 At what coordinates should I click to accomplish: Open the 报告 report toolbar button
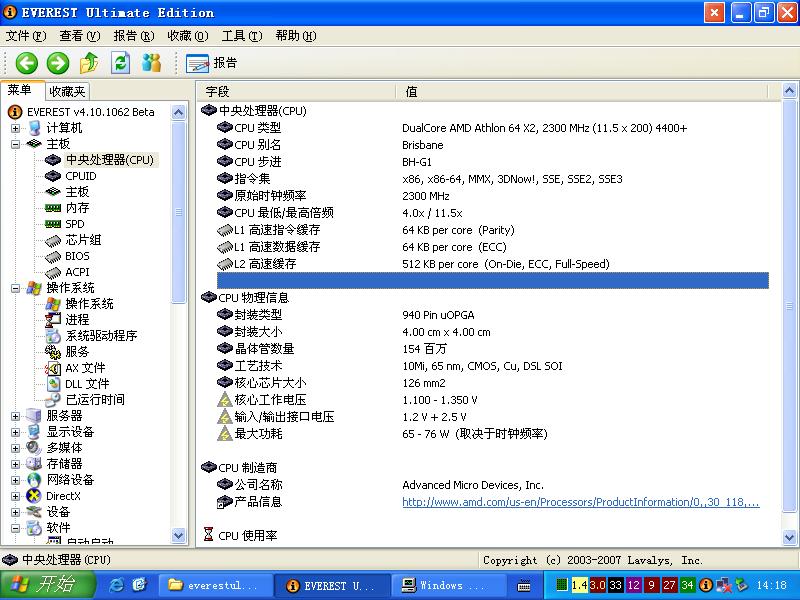coord(212,63)
